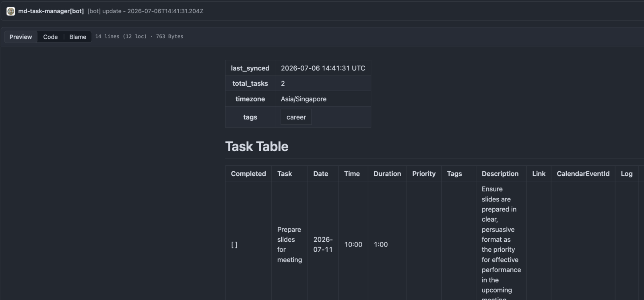Screen dimensions: 644x300
Task: Click the 'Task Table' heading
Action: (x=257, y=146)
